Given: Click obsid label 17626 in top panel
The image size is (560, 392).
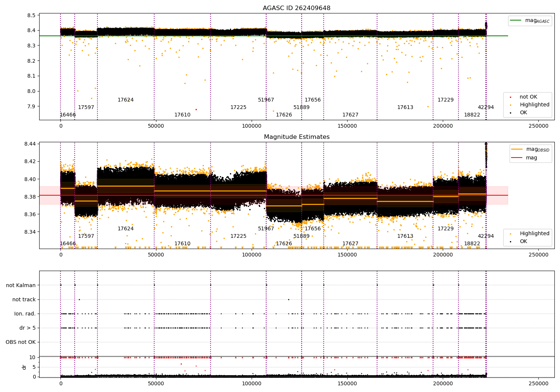Looking at the screenshot, I should [284, 115].
